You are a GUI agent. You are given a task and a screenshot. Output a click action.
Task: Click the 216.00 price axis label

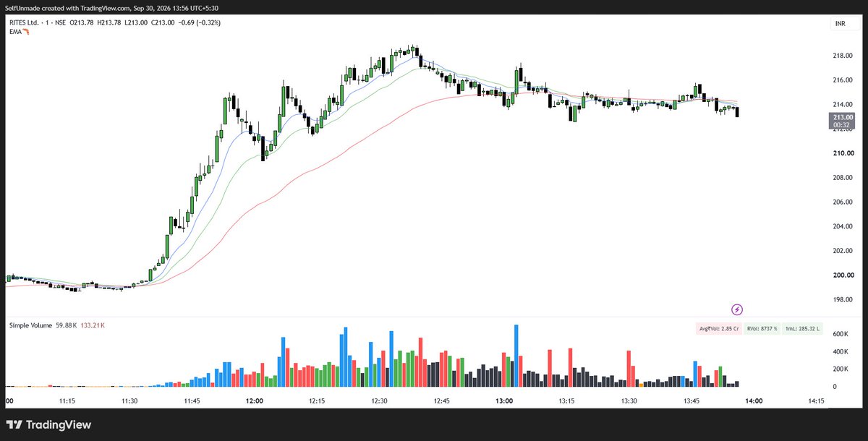point(843,80)
